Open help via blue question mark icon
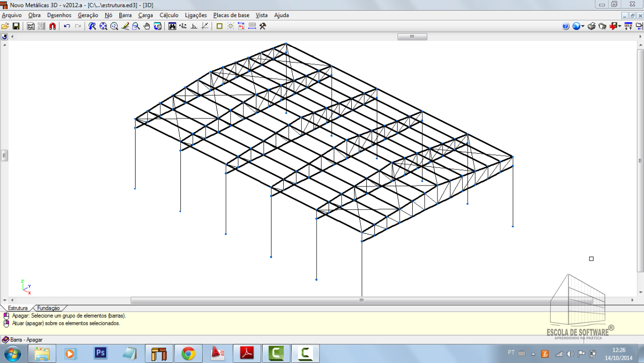This screenshot has width=644, height=363. 565,26
